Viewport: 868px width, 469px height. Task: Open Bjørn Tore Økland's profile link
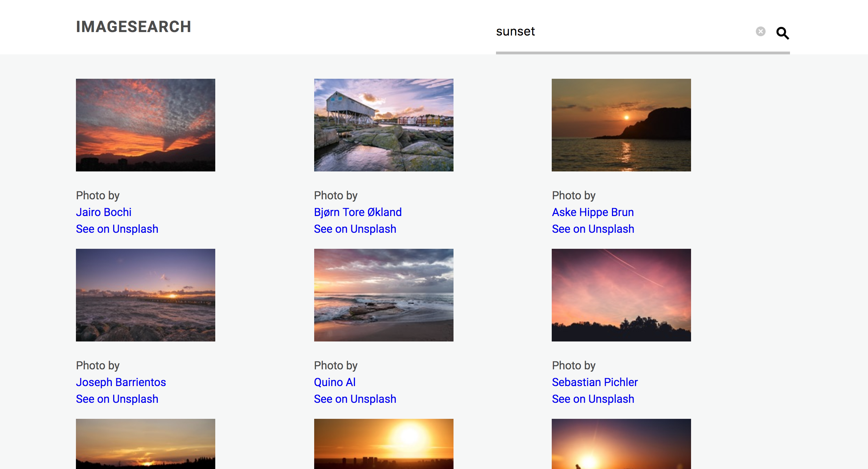(x=357, y=212)
